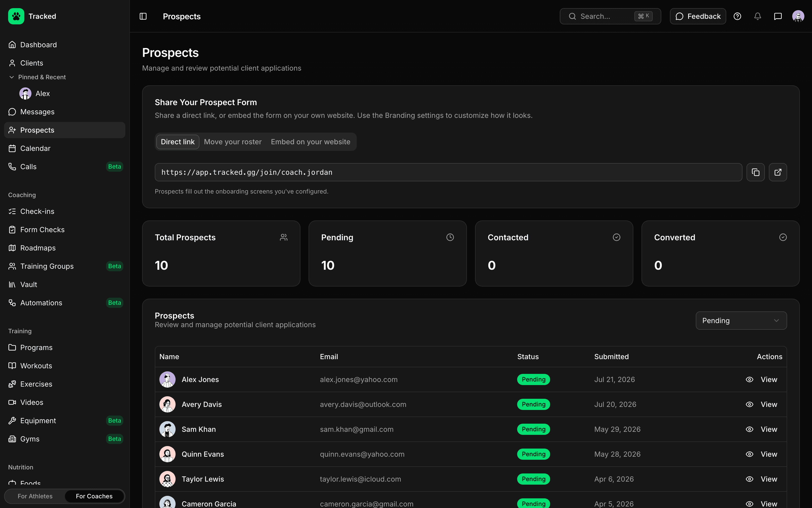Click the Contacted stats card

coord(554,254)
